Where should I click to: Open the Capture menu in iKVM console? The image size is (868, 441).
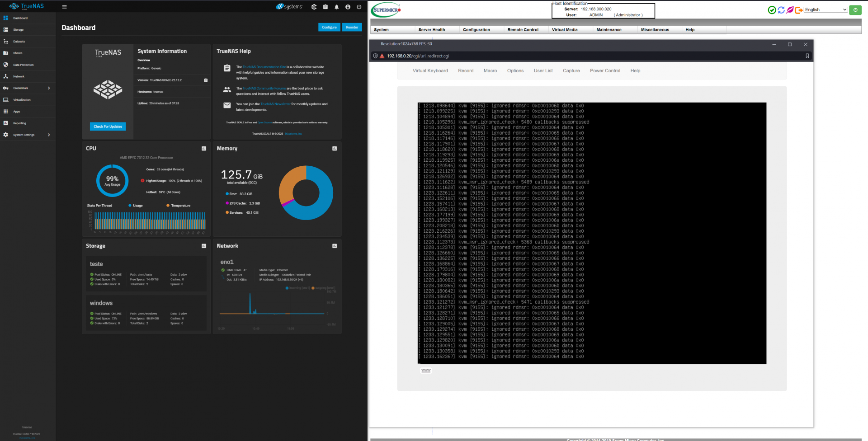[x=571, y=70]
